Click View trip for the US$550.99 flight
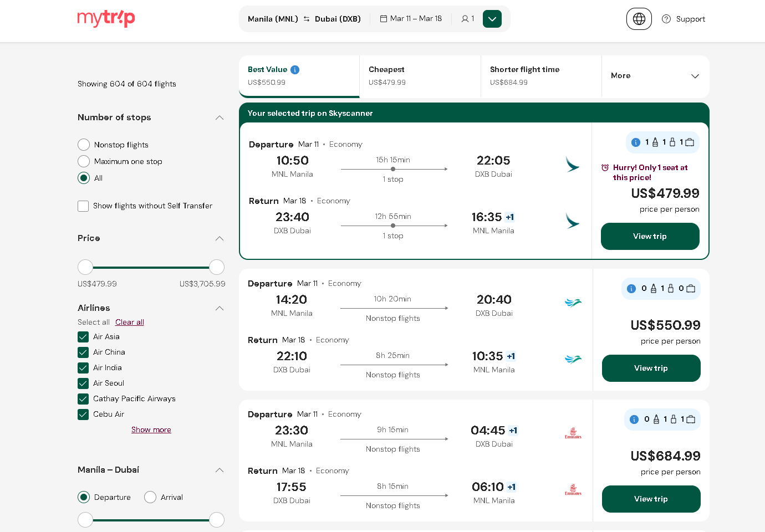Screen dimensions: 765x532 click(x=651, y=369)
